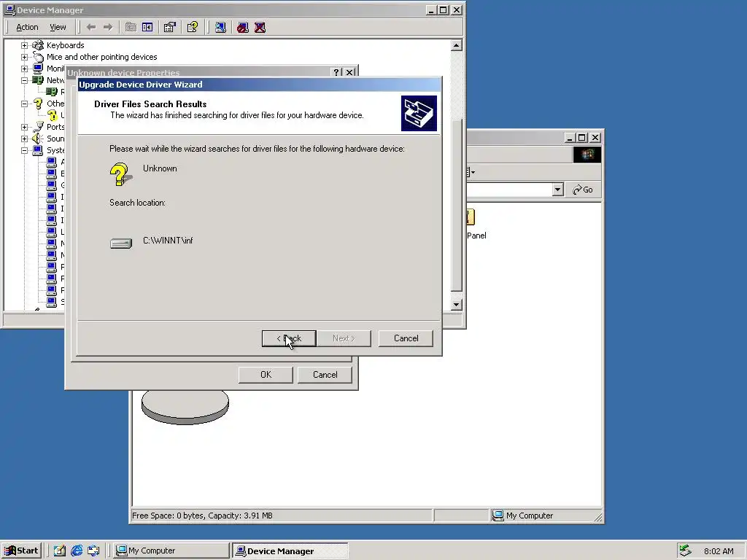Expand the Keyboards tree node

(x=24, y=45)
